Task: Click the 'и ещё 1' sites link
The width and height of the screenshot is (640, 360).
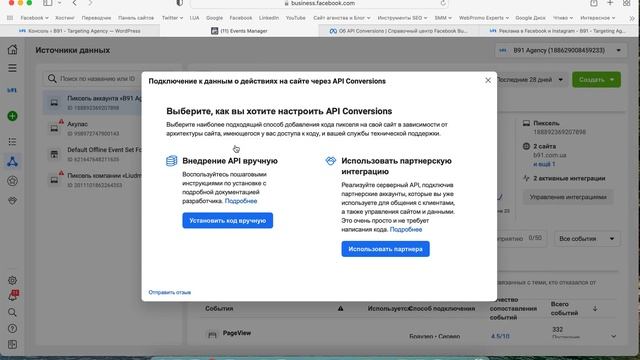Action: pos(544,164)
